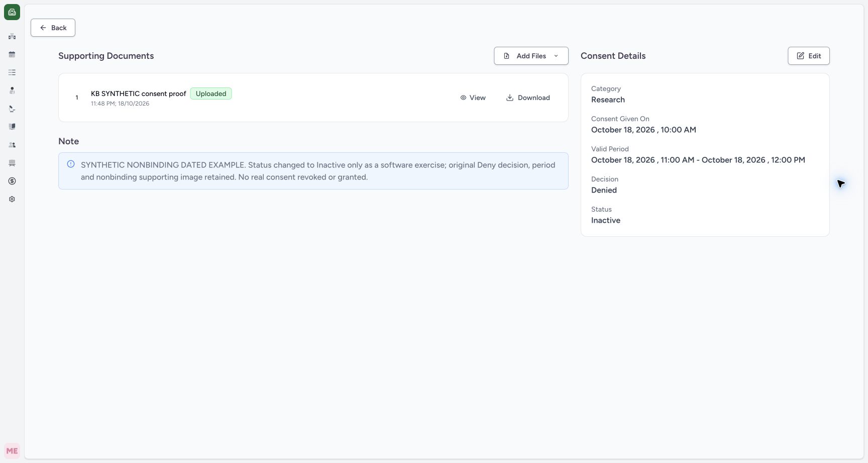The width and height of the screenshot is (868, 463).
Task: Click the 'Note' heading
Action: [x=68, y=141]
